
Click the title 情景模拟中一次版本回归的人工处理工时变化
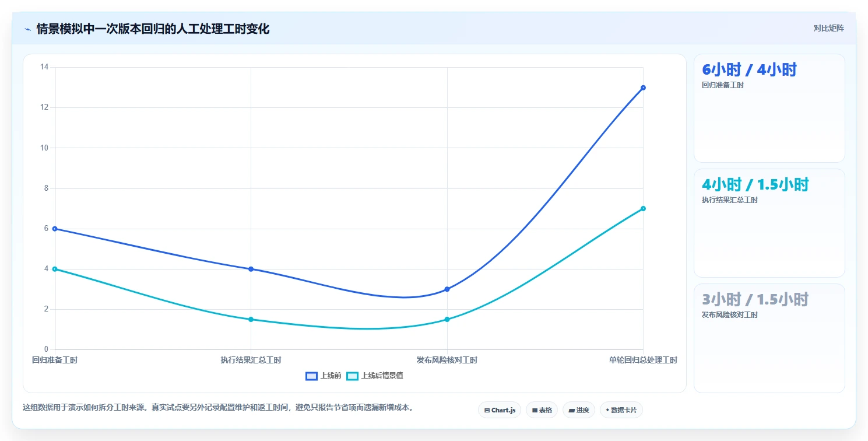pyautogui.click(x=153, y=29)
